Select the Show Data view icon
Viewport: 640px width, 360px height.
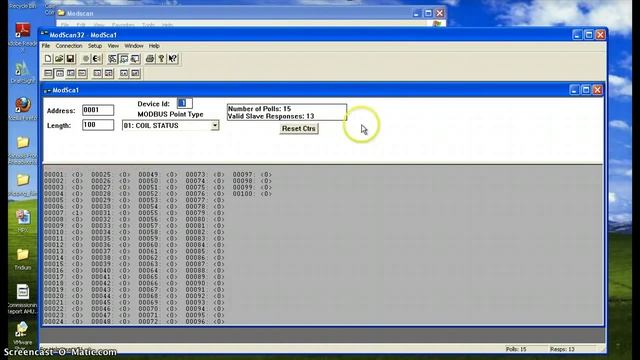[124, 59]
